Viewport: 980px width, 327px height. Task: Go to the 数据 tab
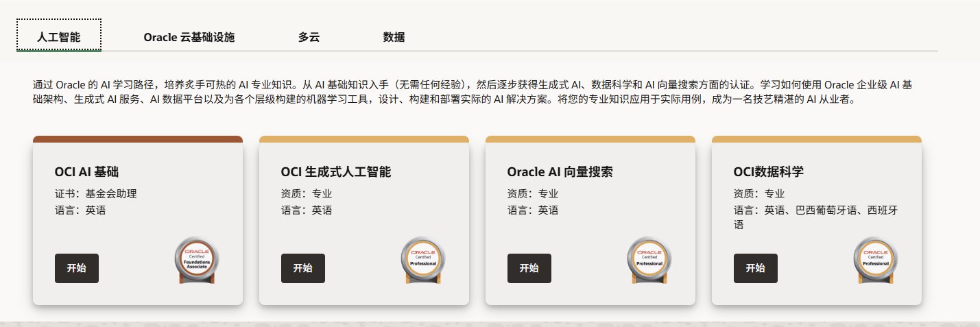tap(394, 37)
